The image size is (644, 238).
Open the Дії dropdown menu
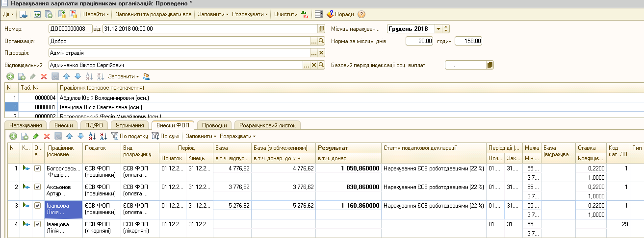8,14
